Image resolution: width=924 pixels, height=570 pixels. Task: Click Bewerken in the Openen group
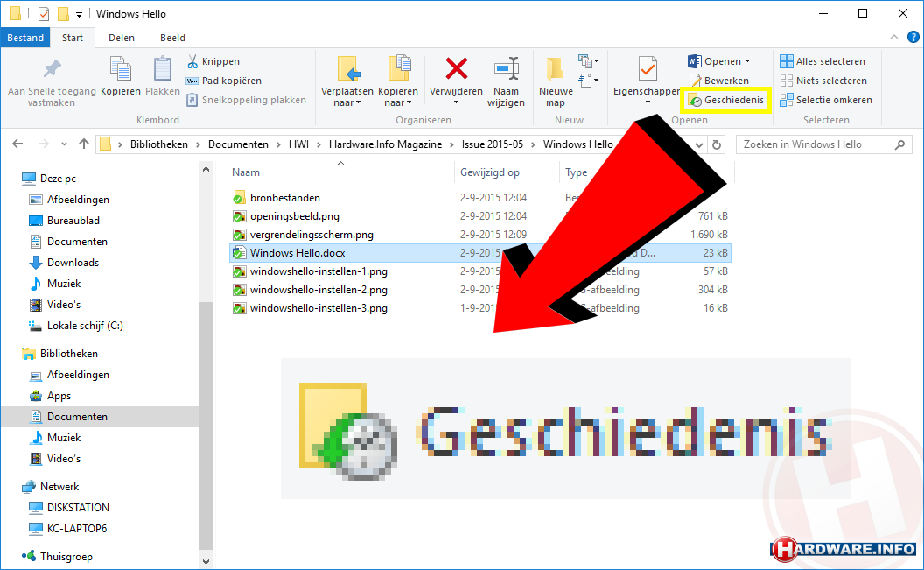(x=719, y=81)
